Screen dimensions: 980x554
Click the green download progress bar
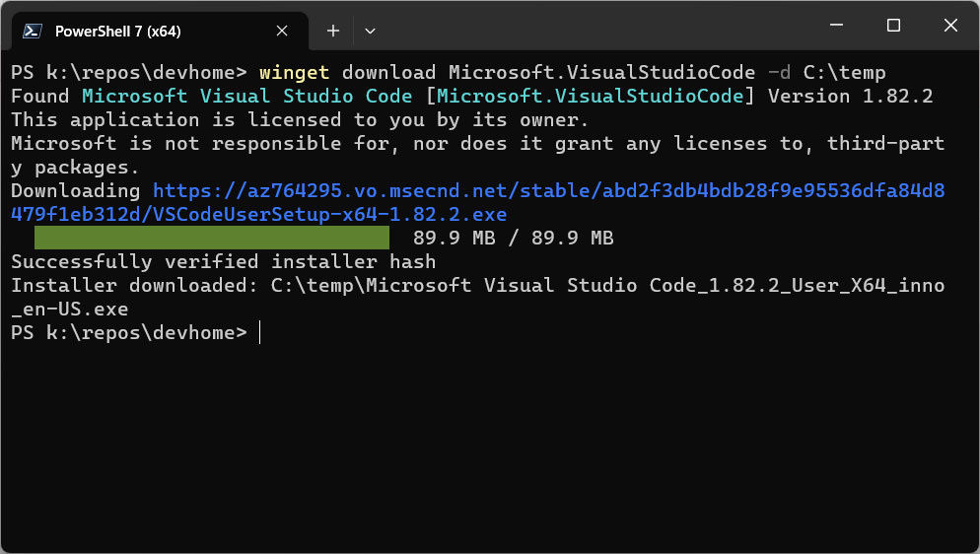[212, 238]
